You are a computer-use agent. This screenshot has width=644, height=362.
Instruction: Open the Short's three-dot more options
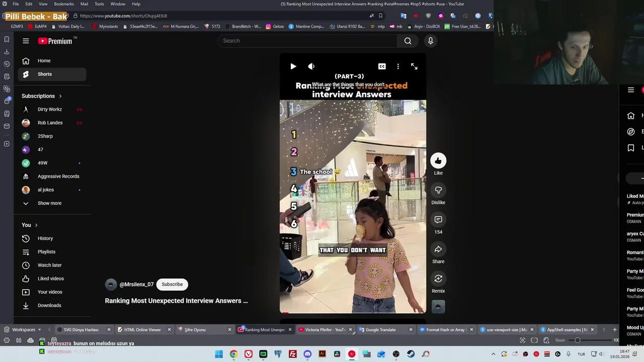pos(398,66)
